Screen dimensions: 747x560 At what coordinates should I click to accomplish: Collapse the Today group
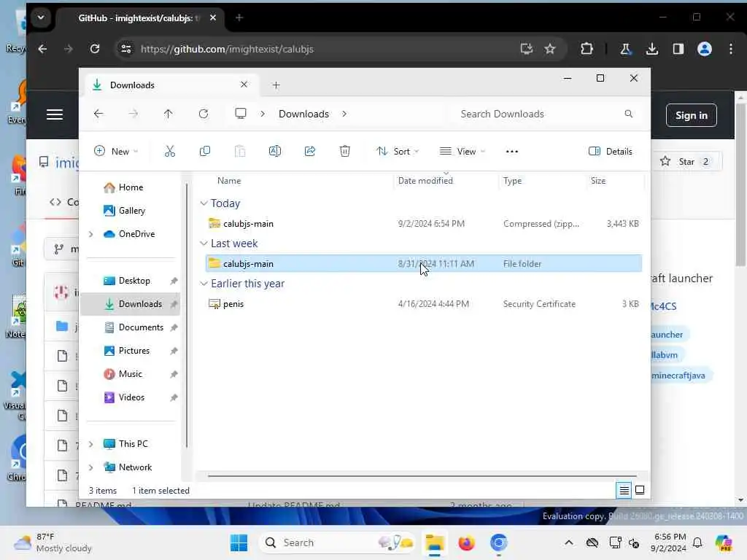point(204,203)
